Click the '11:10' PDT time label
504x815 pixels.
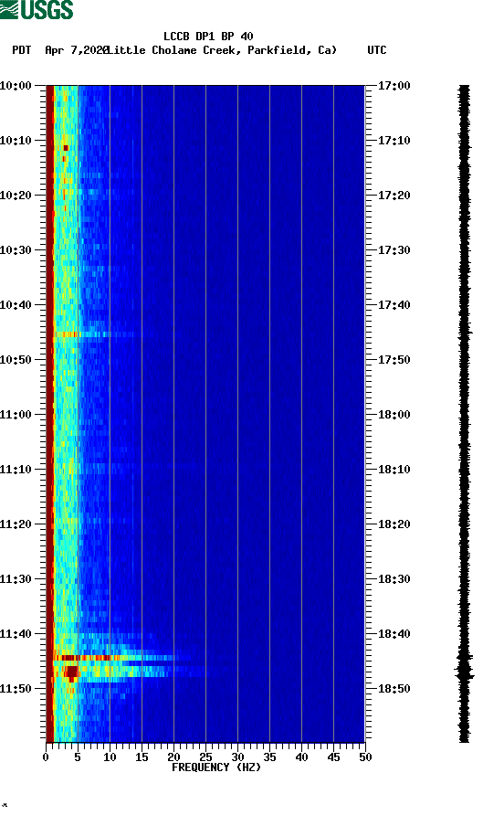[16, 470]
